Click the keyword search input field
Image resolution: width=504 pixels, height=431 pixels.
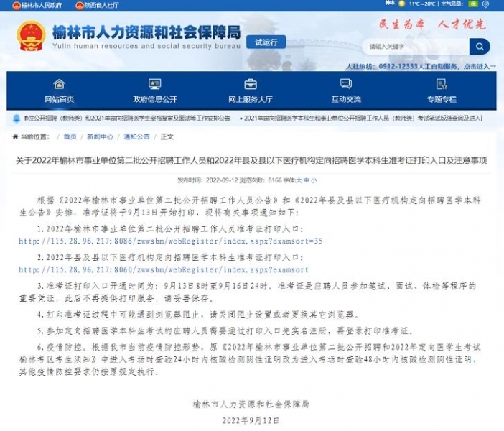click(416, 47)
